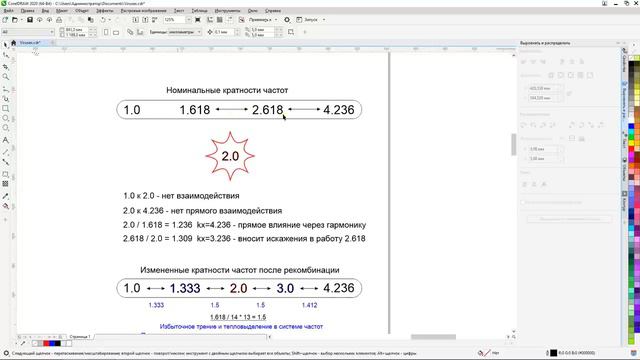Viewport: 640px width, 360px height.
Task: Select the Text tool (letter A)
Action: click(x=5, y=140)
